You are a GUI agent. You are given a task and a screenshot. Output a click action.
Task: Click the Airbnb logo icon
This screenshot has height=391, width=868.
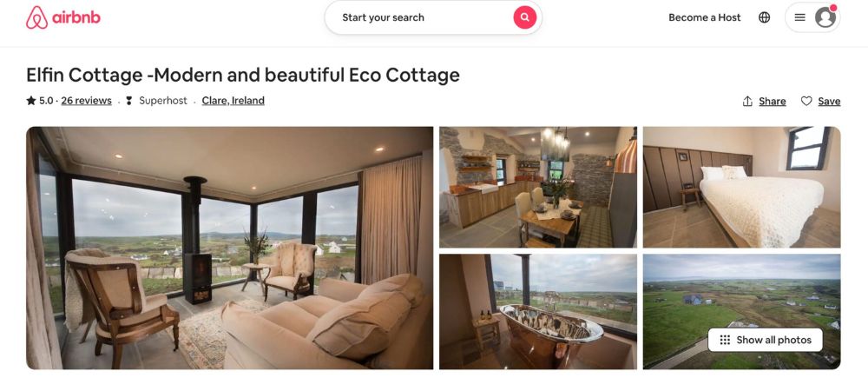pos(36,17)
